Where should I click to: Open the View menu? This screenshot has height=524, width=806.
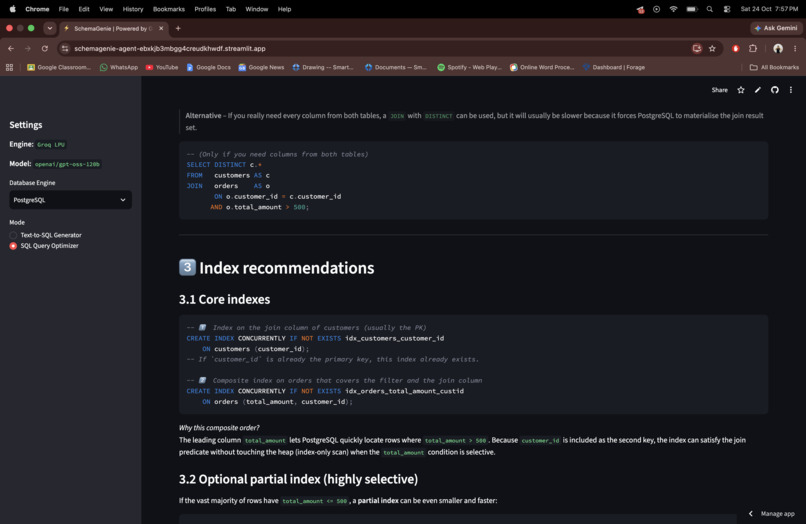pyautogui.click(x=106, y=9)
